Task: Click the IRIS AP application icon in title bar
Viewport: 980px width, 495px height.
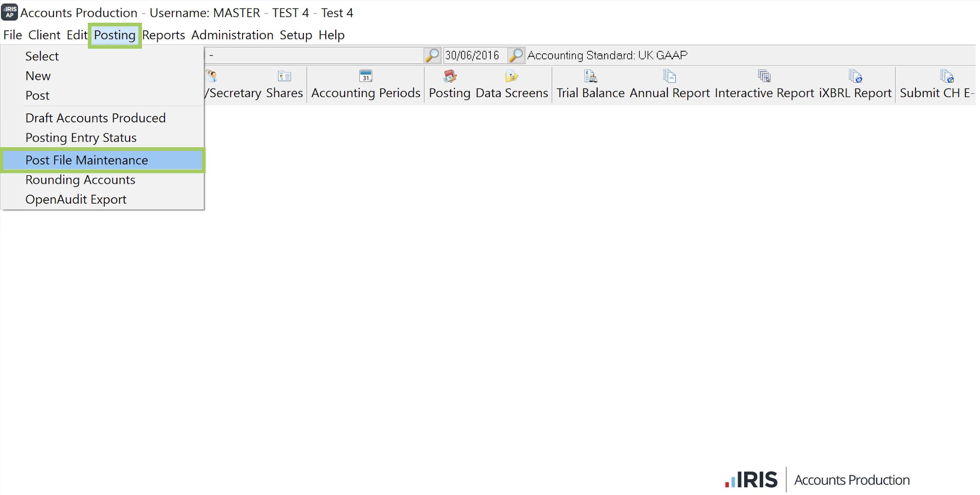Action: click(10, 12)
